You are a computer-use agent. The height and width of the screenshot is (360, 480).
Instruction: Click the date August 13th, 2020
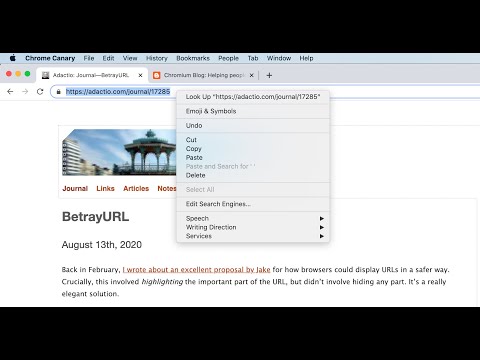(x=102, y=245)
